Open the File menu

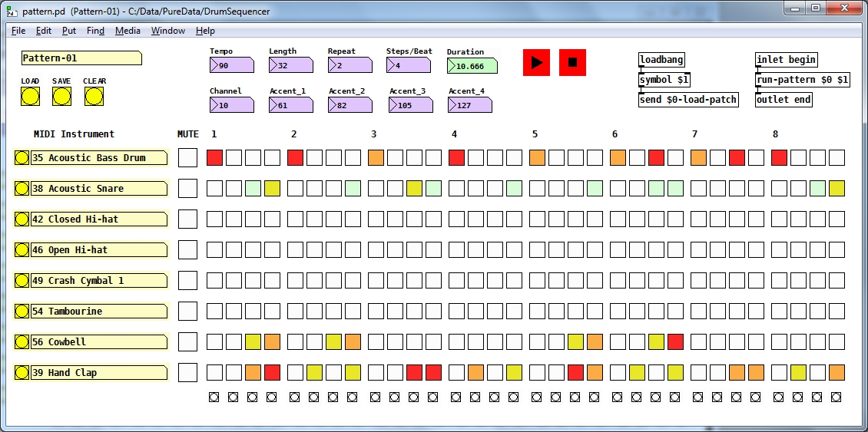(x=18, y=31)
